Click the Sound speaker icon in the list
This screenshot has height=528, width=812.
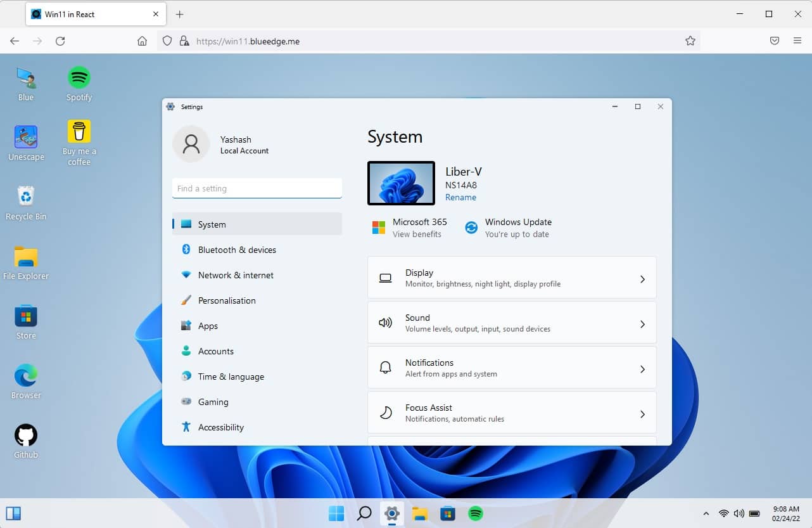coord(385,323)
